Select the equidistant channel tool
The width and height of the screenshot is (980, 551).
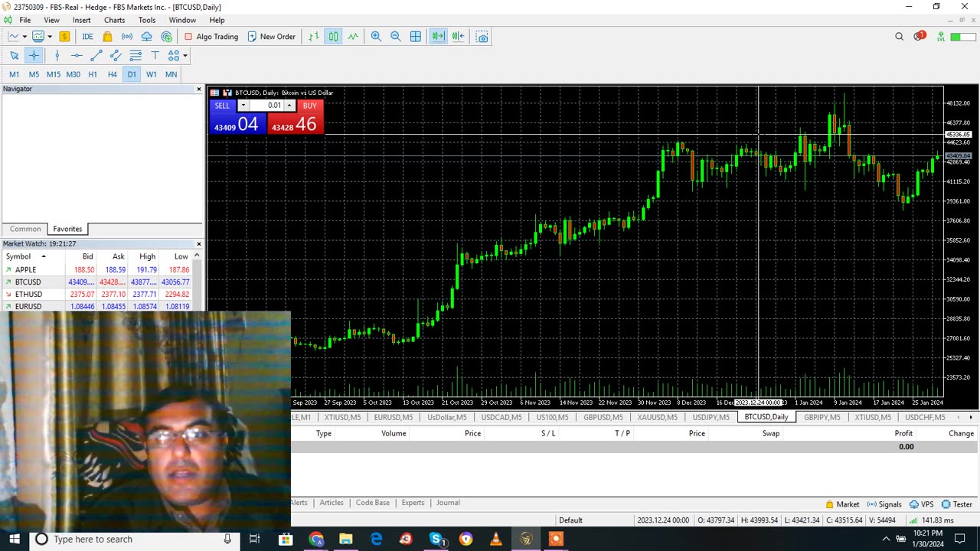pos(116,55)
